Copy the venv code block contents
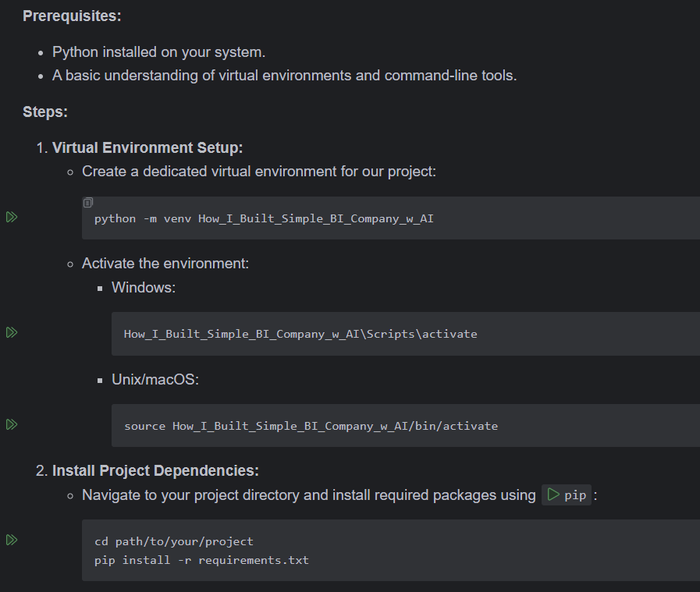 (88, 203)
